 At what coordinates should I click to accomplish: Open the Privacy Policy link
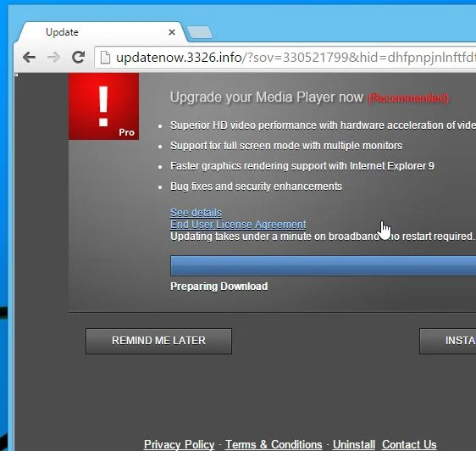click(179, 444)
